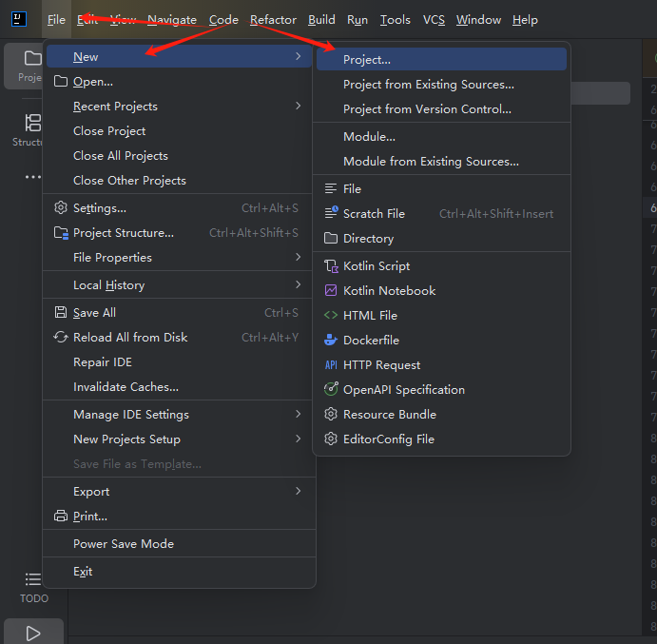Select Close Project
The width and height of the screenshot is (657, 644).
tap(179, 131)
